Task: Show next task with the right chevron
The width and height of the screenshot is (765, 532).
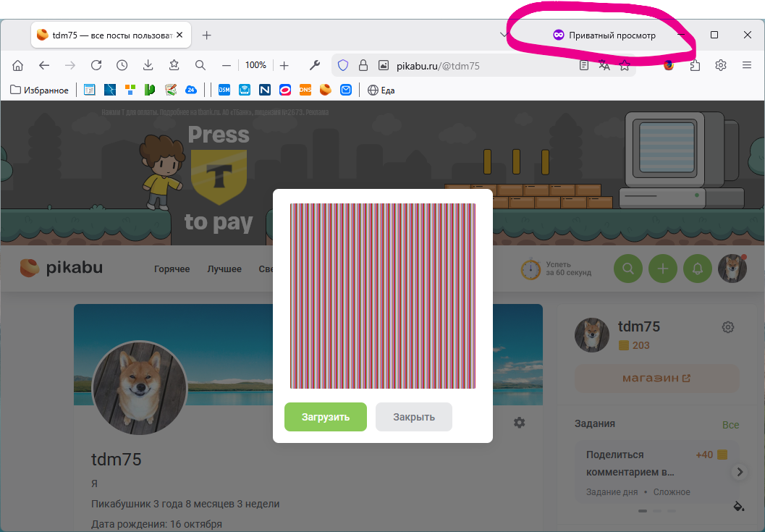Action: (x=739, y=472)
